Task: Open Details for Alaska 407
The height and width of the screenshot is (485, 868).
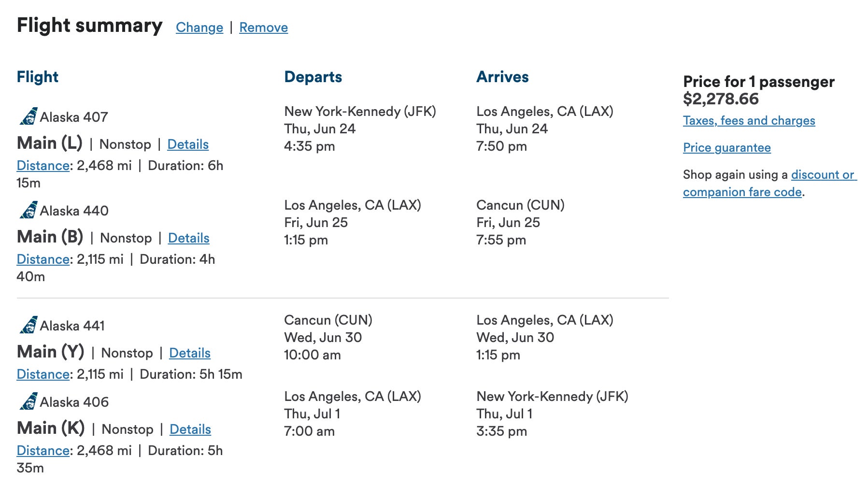Action: [x=188, y=144]
